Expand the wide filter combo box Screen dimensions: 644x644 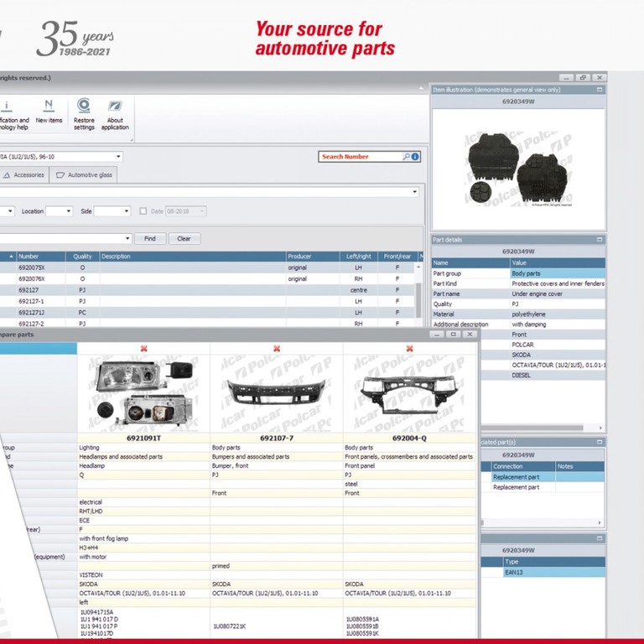[415, 192]
